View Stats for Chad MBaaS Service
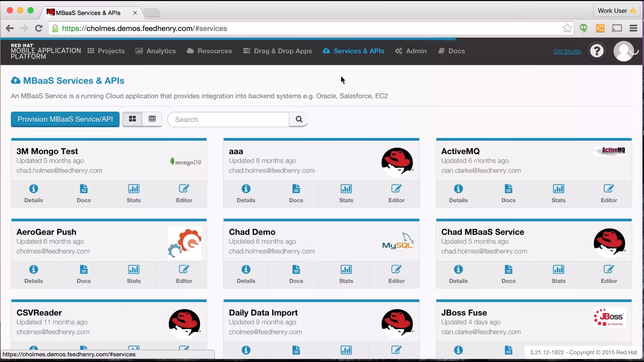This screenshot has width=644, height=362. pos(558,275)
